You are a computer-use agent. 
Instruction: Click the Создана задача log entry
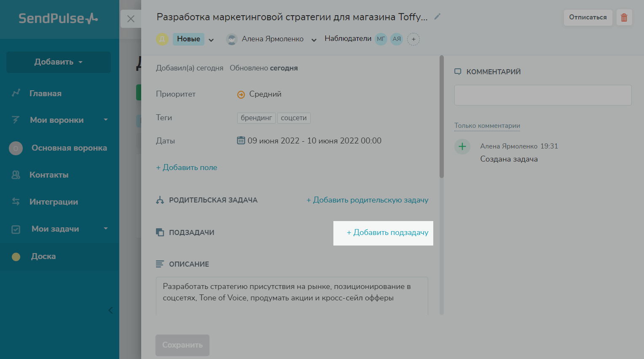(509, 159)
